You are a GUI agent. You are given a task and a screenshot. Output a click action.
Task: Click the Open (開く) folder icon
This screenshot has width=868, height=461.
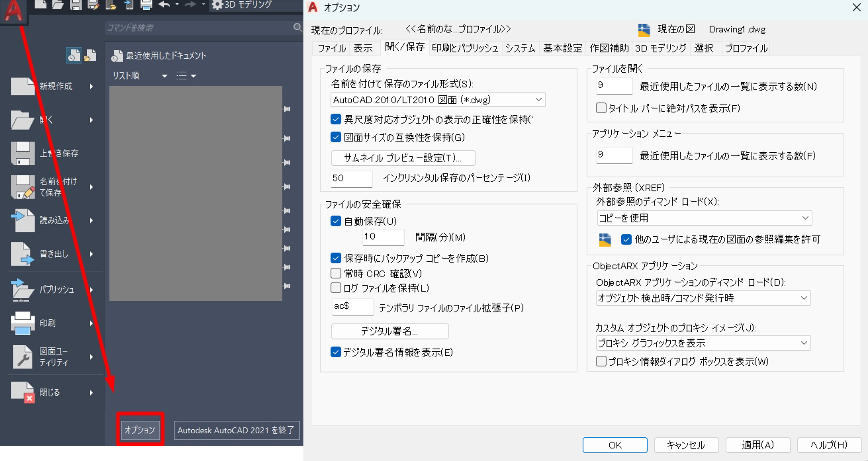pyautogui.click(x=22, y=120)
